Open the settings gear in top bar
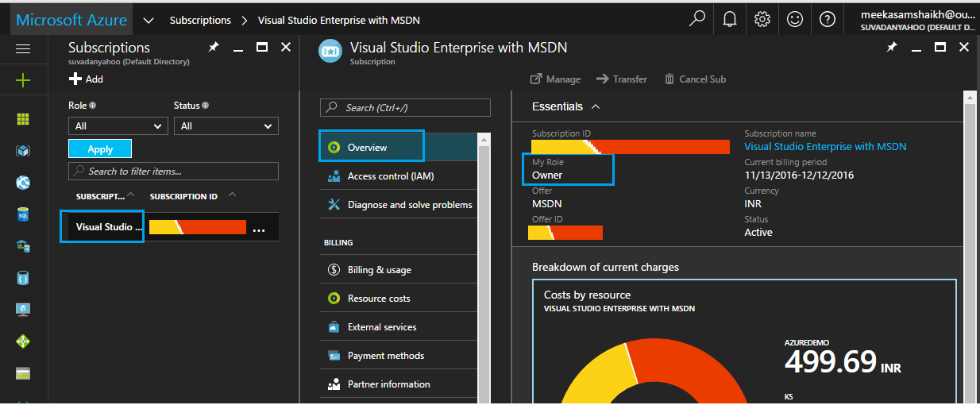980x405 pixels. coord(762,20)
